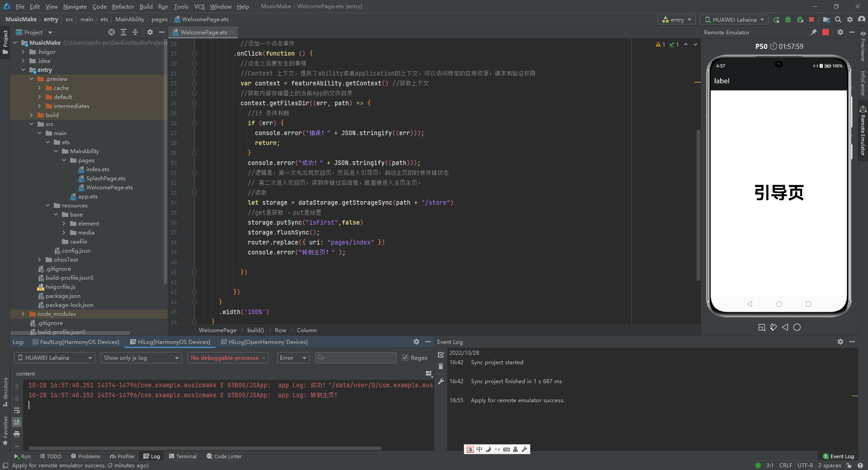This screenshot has width=868, height=470.
Task: Clear event log with trash icon
Action: point(441,367)
